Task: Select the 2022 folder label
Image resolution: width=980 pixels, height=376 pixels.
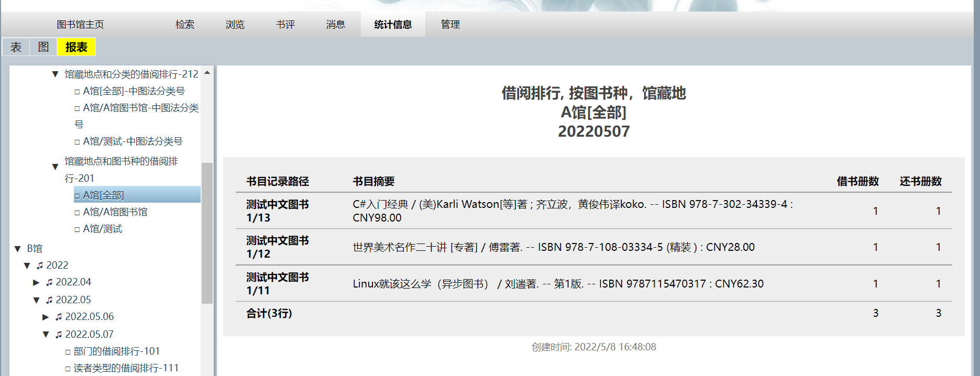Action: pyautogui.click(x=57, y=266)
